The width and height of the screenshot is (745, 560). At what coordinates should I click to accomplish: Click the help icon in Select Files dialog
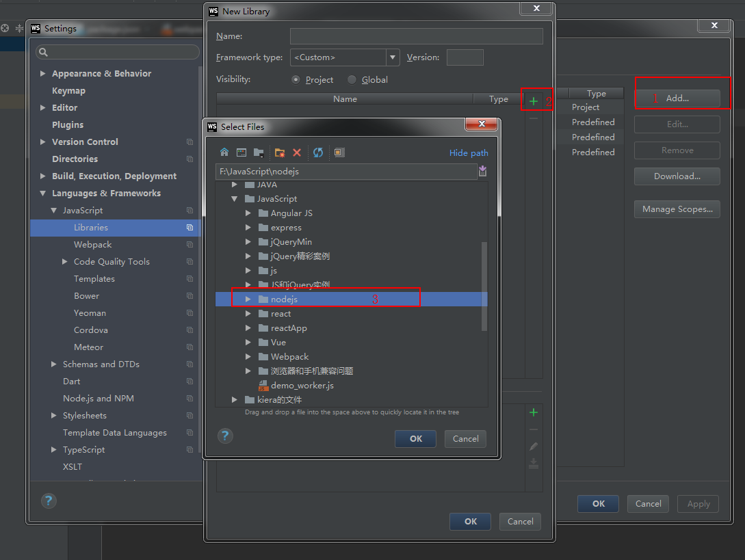click(225, 436)
